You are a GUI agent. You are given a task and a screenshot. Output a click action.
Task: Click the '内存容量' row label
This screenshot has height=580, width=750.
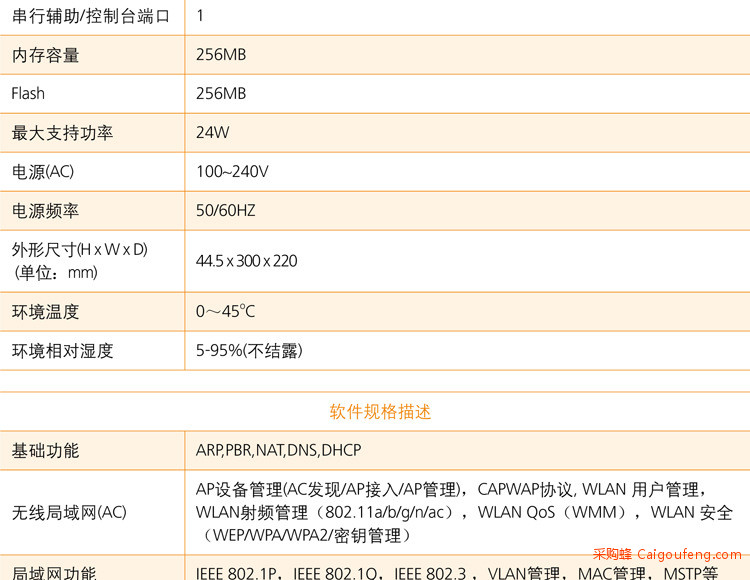(x=45, y=55)
